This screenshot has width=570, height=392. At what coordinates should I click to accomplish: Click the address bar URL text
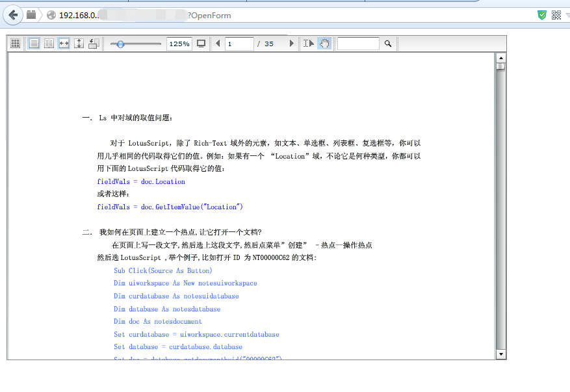(x=145, y=15)
